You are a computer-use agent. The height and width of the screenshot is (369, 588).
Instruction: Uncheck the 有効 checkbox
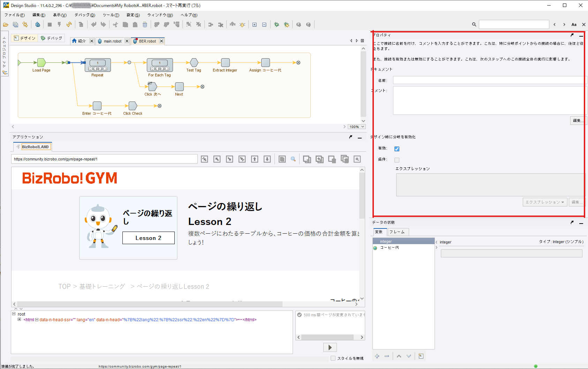tap(397, 149)
